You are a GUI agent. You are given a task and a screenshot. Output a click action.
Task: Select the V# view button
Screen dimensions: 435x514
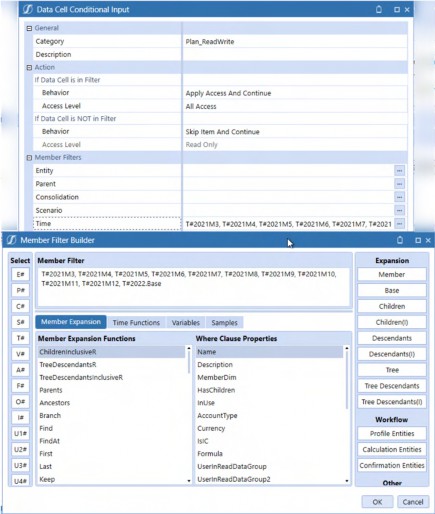(20, 354)
